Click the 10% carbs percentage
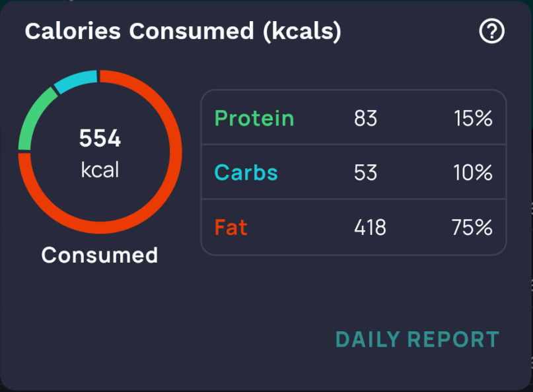The width and height of the screenshot is (533, 392). [473, 173]
